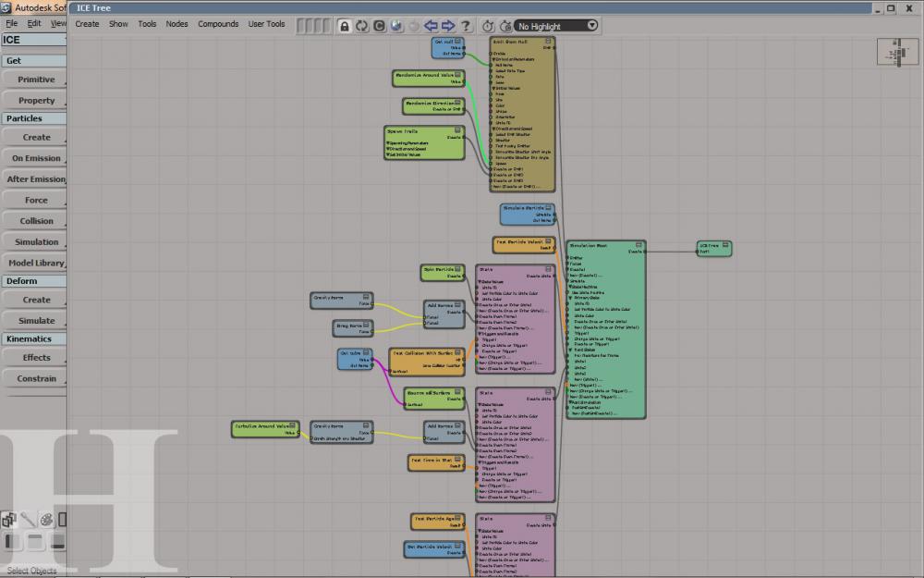Collapse the Test Time in State node icon

pos(457,460)
